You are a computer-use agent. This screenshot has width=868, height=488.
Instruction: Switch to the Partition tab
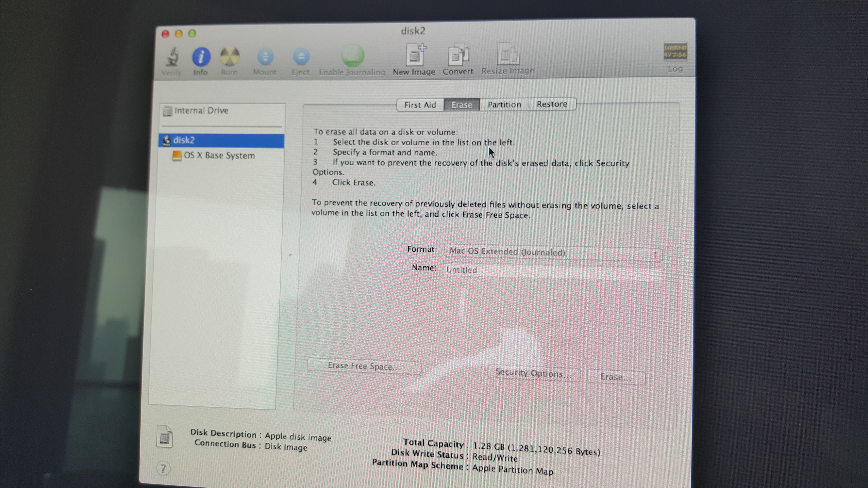pyautogui.click(x=504, y=105)
